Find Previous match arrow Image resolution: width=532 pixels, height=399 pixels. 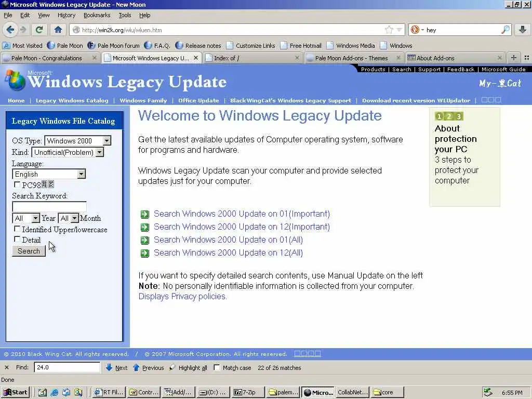click(148, 367)
